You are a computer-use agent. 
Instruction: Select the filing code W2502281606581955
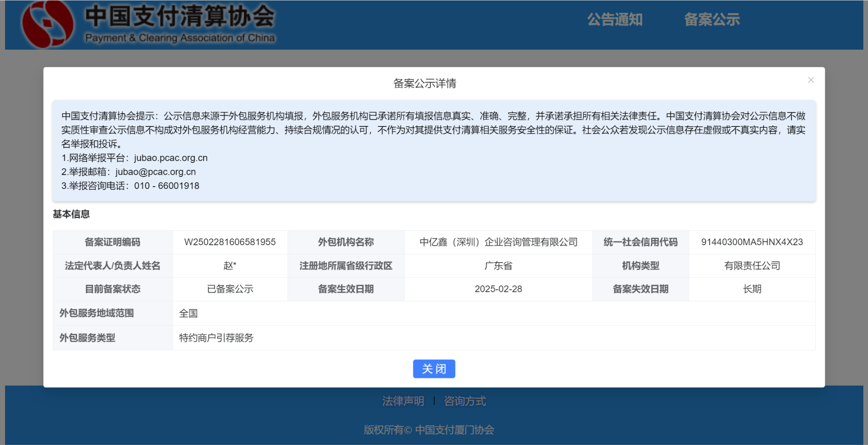click(230, 242)
